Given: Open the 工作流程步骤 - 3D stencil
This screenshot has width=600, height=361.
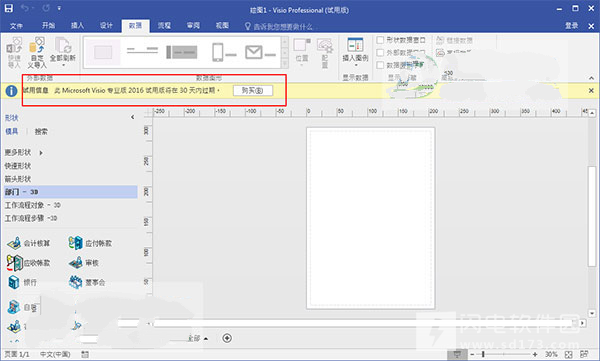Looking at the screenshot, I should click(x=31, y=218).
